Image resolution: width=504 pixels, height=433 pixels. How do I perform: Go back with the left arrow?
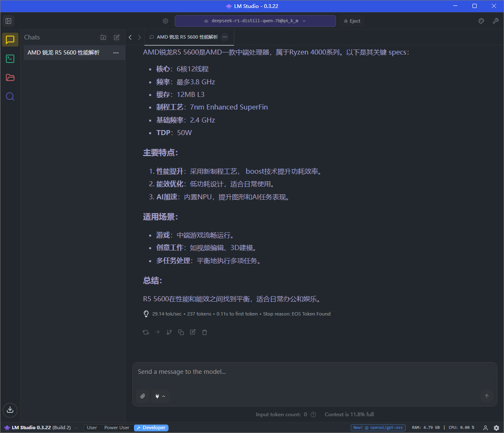tap(130, 37)
